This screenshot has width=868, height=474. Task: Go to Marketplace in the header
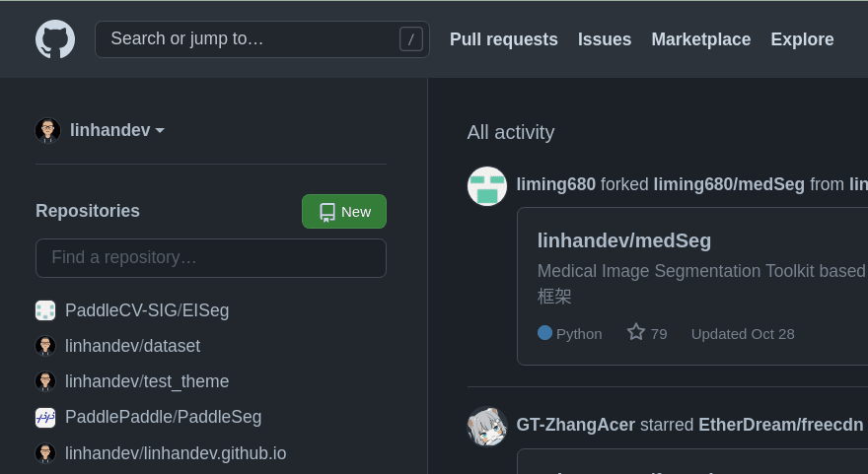(x=701, y=39)
